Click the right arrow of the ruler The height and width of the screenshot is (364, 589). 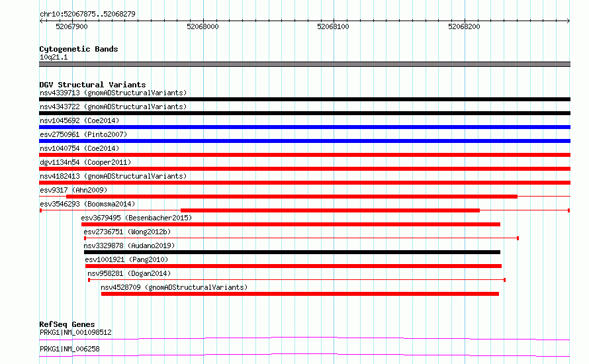(x=568, y=21)
